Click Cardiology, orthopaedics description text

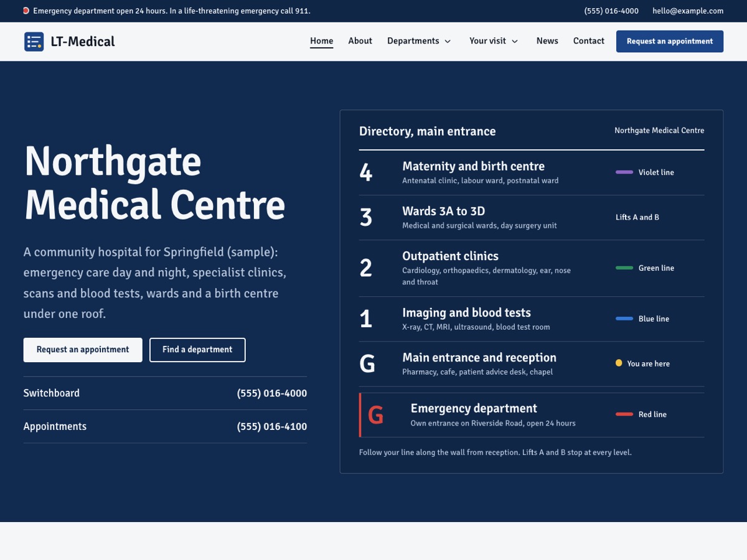coord(487,276)
